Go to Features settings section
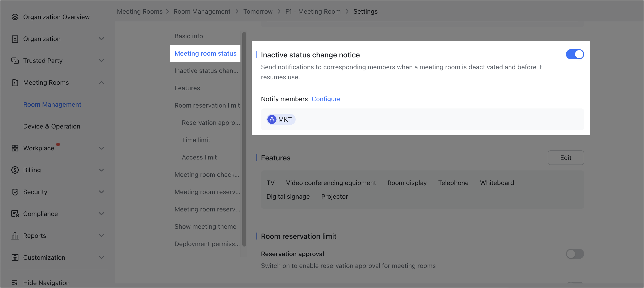The width and height of the screenshot is (644, 288). [x=187, y=88]
